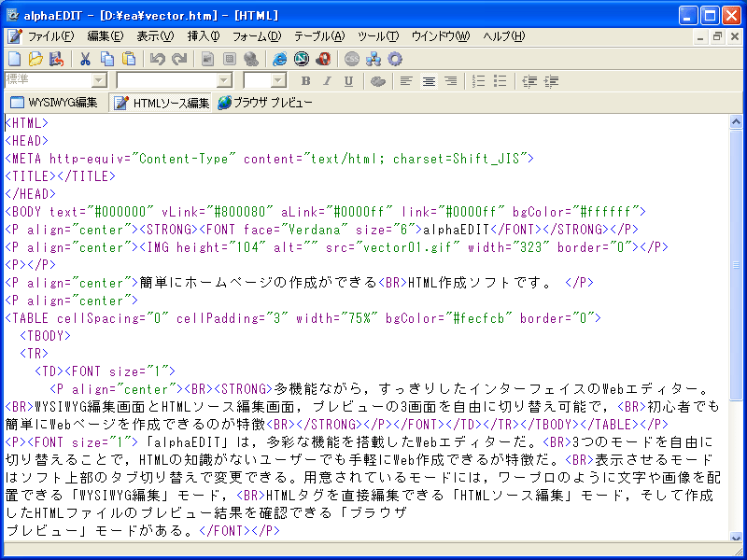Select the HTMLソース編集 tab

(x=160, y=103)
